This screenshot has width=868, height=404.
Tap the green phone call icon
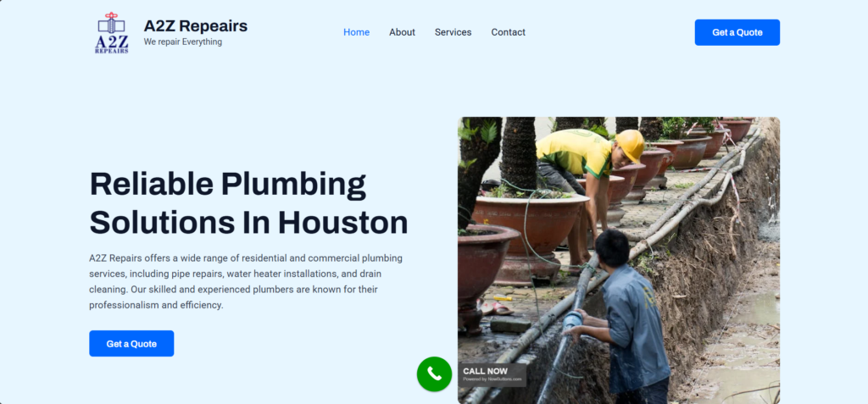pos(435,374)
